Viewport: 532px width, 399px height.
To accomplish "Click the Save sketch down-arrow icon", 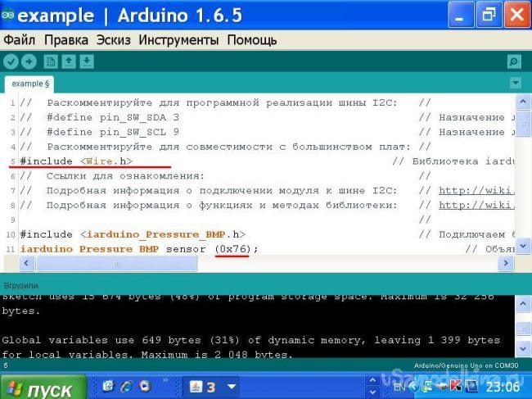I will coord(87,61).
